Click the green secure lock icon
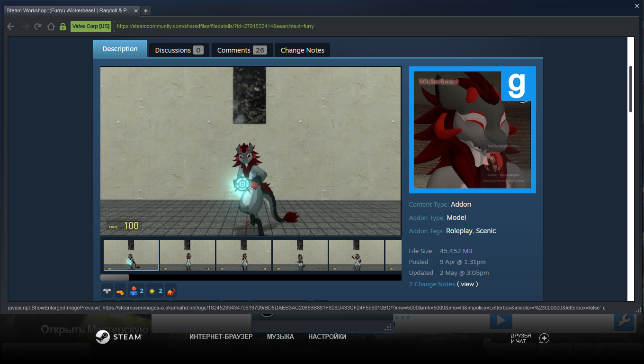 click(63, 27)
